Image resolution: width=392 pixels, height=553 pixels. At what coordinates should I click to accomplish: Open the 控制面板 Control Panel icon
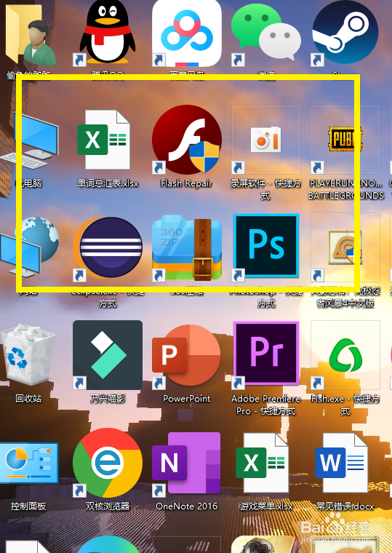[x=29, y=463]
